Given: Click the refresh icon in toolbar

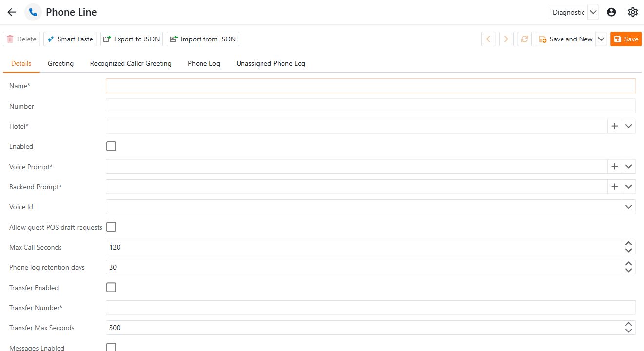Looking at the screenshot, I should [x=524, y=39].
